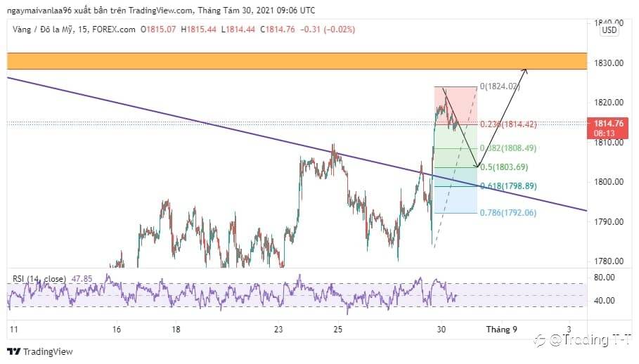Click the date axis label 16
Screen dimensions: 639x364
pyautogui.click(x=117, y=330)
